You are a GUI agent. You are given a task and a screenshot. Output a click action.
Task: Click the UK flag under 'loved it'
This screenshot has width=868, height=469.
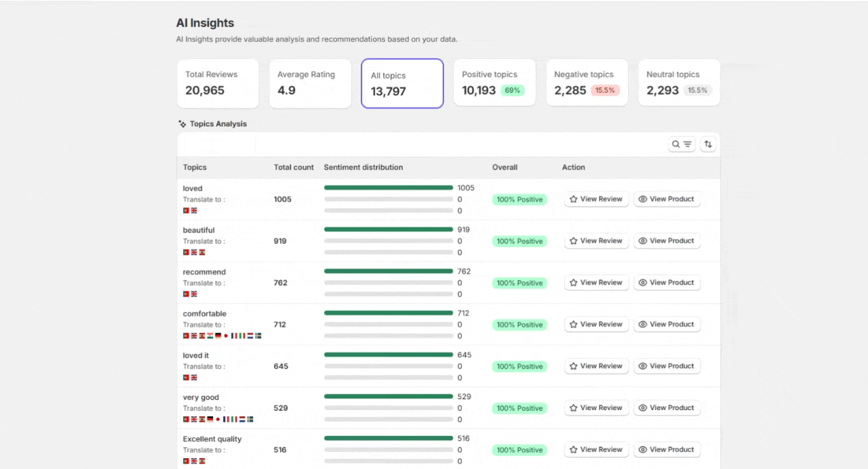pyautogui.click(x=194, y=378)
